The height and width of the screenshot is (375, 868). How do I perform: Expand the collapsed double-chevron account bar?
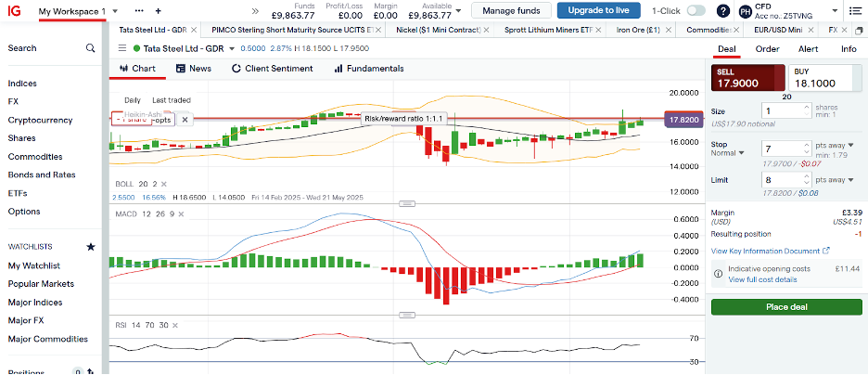point(255,10)
